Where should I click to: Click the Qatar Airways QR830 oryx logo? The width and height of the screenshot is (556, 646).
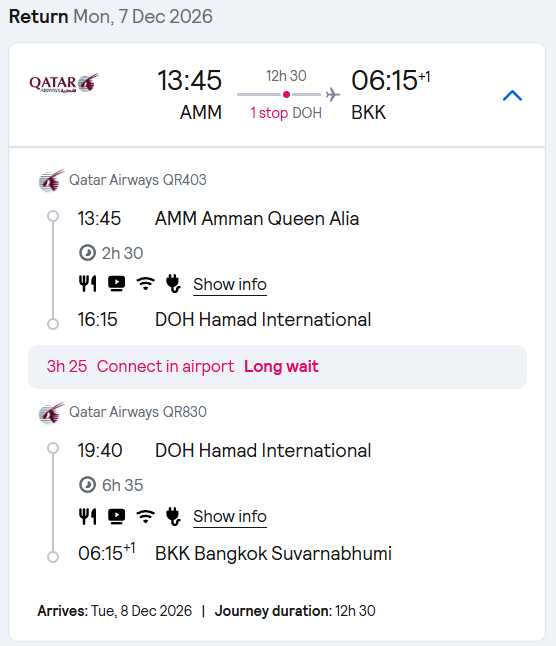(51, 413)
